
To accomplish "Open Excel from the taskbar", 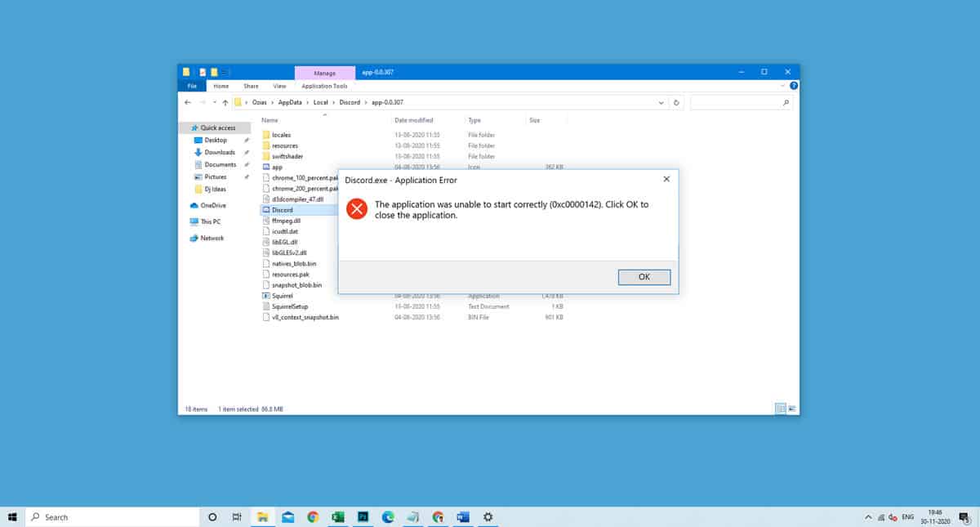I will pos(338,517).
